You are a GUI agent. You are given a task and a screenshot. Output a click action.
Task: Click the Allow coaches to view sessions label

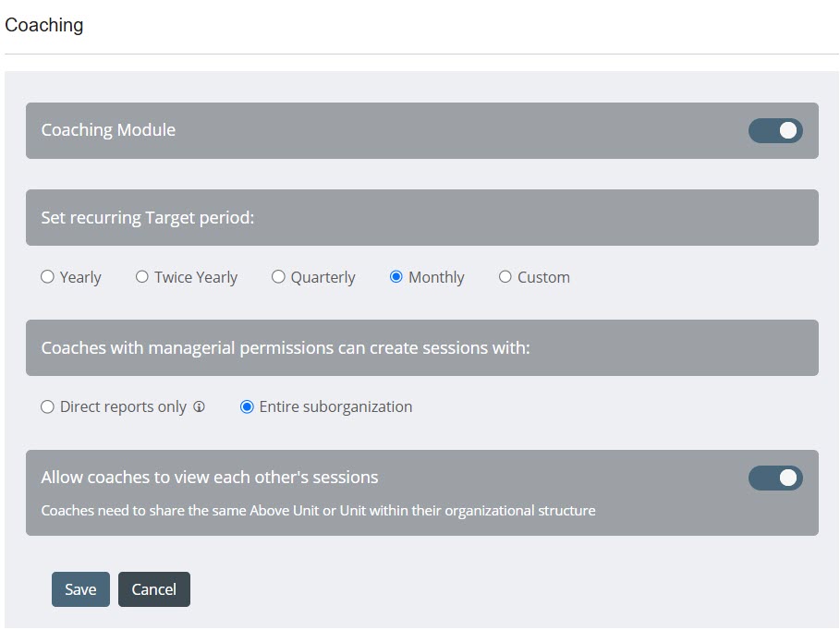pos(210,478)
